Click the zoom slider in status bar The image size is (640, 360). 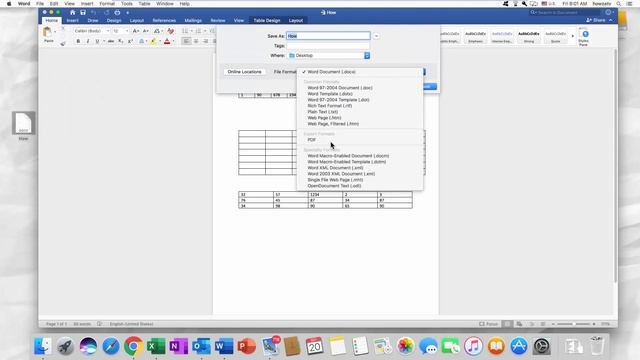(573, 324)
